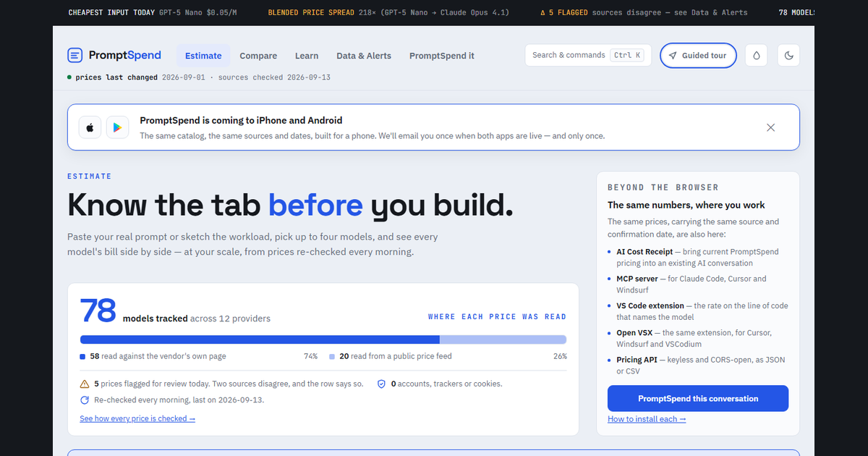Image resolution: width=868 pixels, height=456 pixels.
Task: Click the re-check refresh icon
Action: (x=85, y=400)
